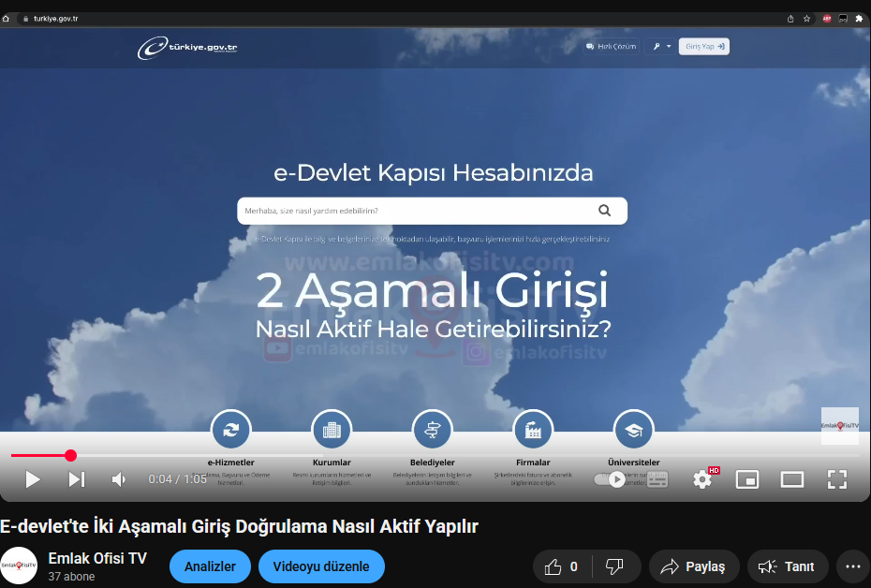Select the Üniversiteler graduation cap icon
Image resolution: width=871 pixels, height=588 pixels.
pos(634,429)
